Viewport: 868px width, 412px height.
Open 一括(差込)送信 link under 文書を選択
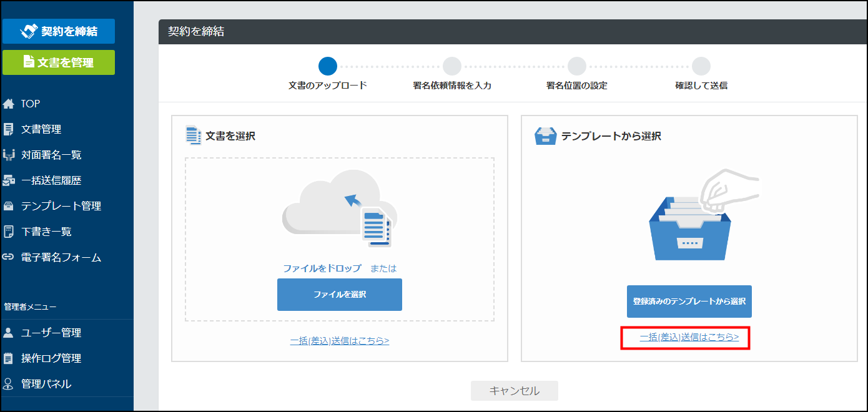click(x=339, y=341)
